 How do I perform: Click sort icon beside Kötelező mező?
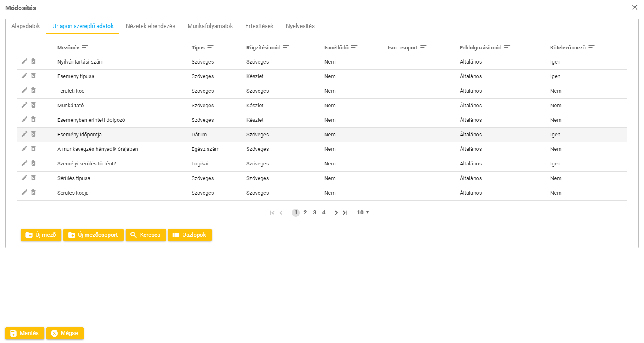[591, 48]
